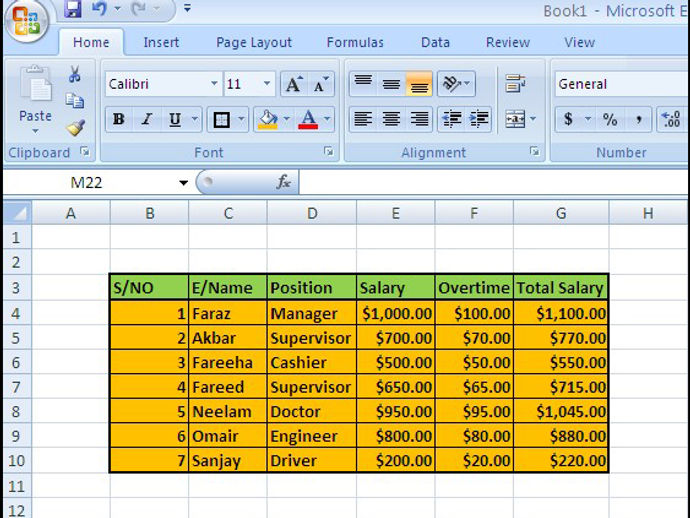Decrease the cell indent
Screen dimensions: 690x518
451,119
